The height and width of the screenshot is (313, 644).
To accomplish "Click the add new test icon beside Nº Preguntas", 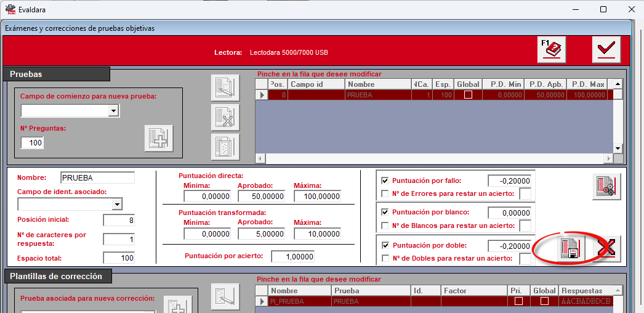I will (x=159, y=139).
